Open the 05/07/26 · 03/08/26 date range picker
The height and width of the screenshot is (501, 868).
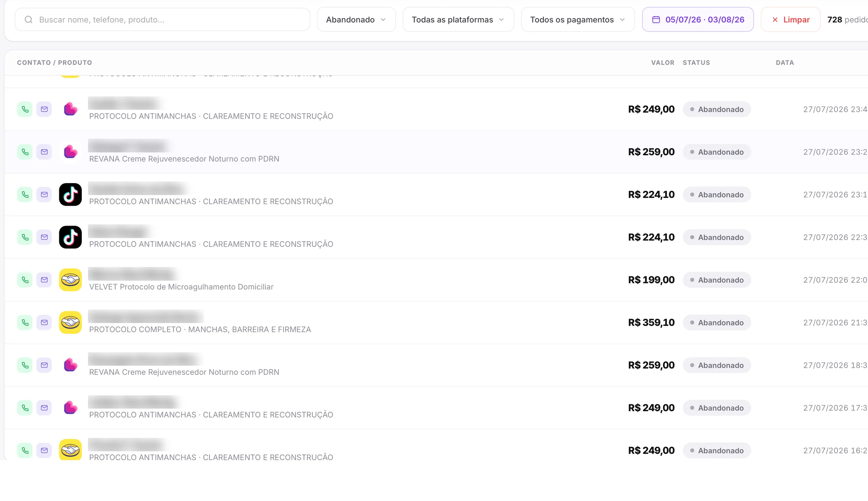point(698,20)
